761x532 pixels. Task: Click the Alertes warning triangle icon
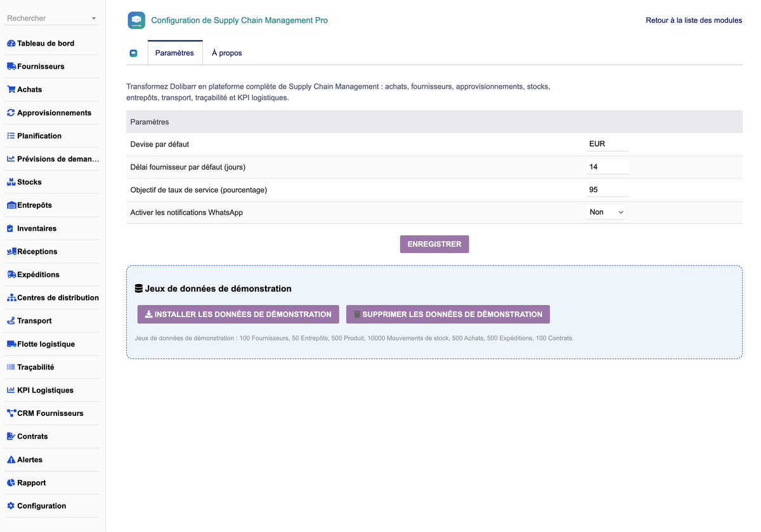coord(11,460)
